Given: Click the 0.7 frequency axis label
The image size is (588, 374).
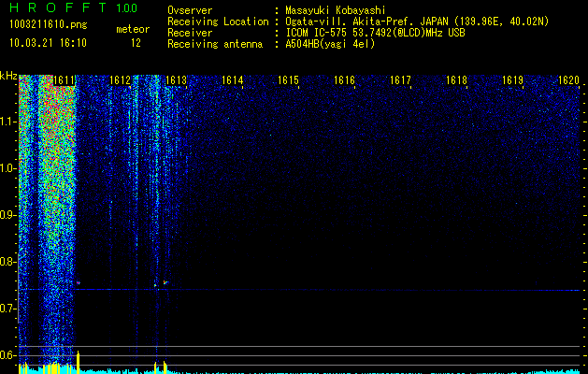Looking at the screenshot, I should [x=7, y=309].
